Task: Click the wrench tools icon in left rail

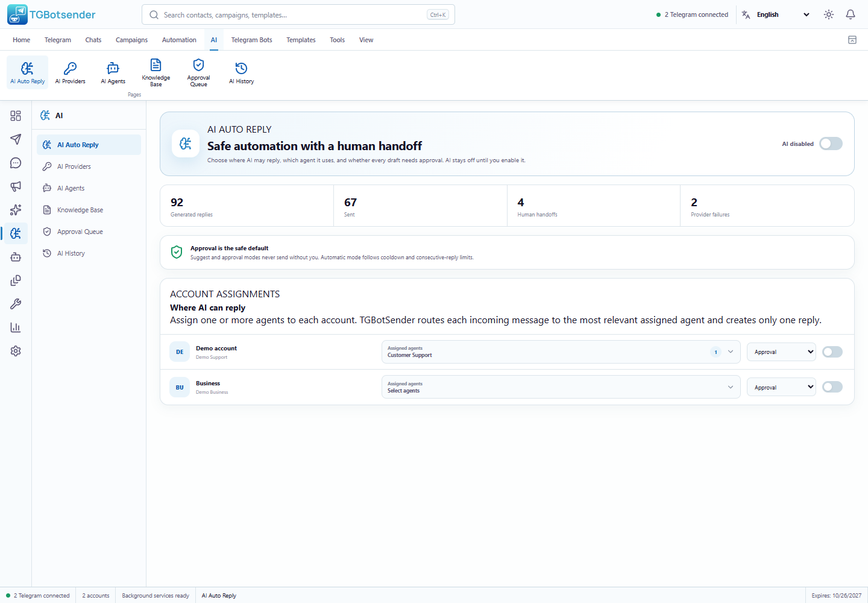Action: pos(16,304)
